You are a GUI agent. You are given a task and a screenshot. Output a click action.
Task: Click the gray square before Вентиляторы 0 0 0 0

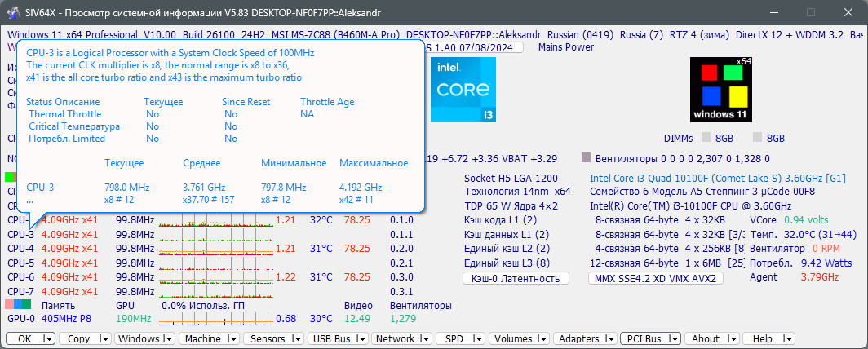click(x=587, y=159)
